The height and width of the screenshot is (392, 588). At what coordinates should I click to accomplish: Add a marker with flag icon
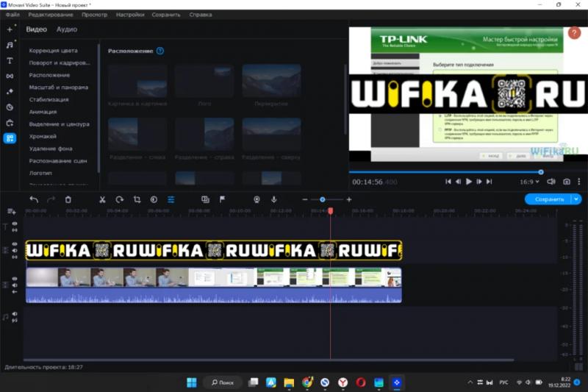click(222, 199)
